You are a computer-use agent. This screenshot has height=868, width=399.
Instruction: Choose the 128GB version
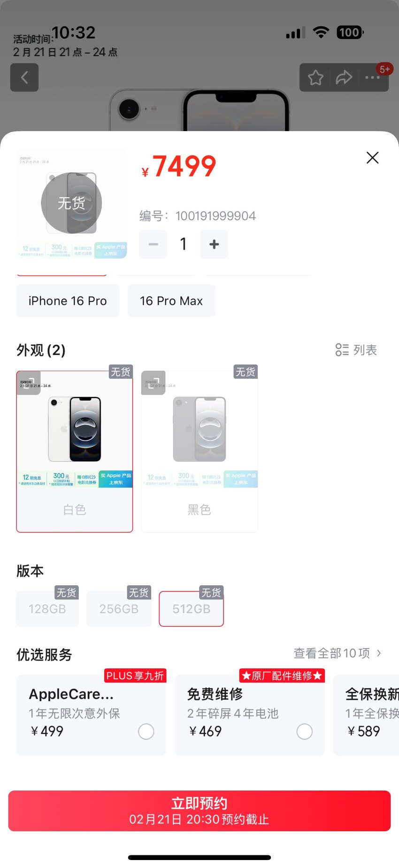pos(47,609)
